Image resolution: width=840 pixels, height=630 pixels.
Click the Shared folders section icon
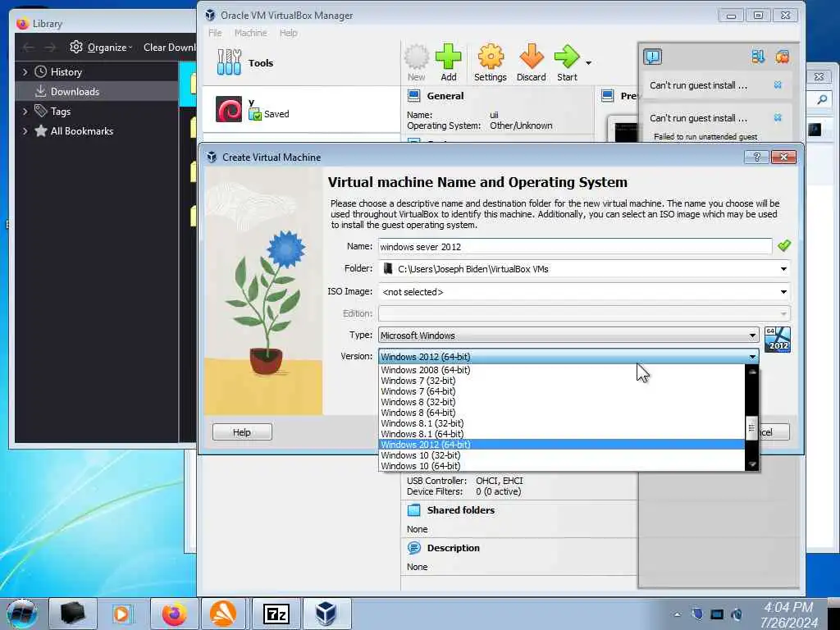coord(413,510)
